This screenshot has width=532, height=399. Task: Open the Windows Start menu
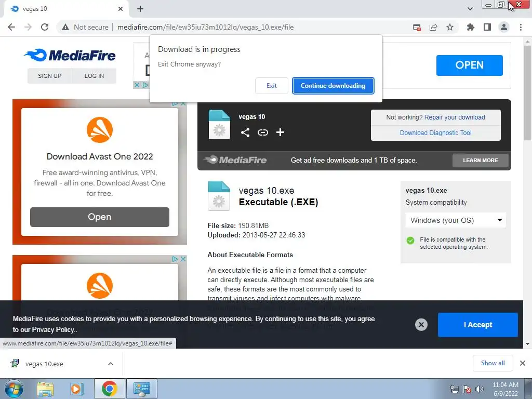click(14, 389)
